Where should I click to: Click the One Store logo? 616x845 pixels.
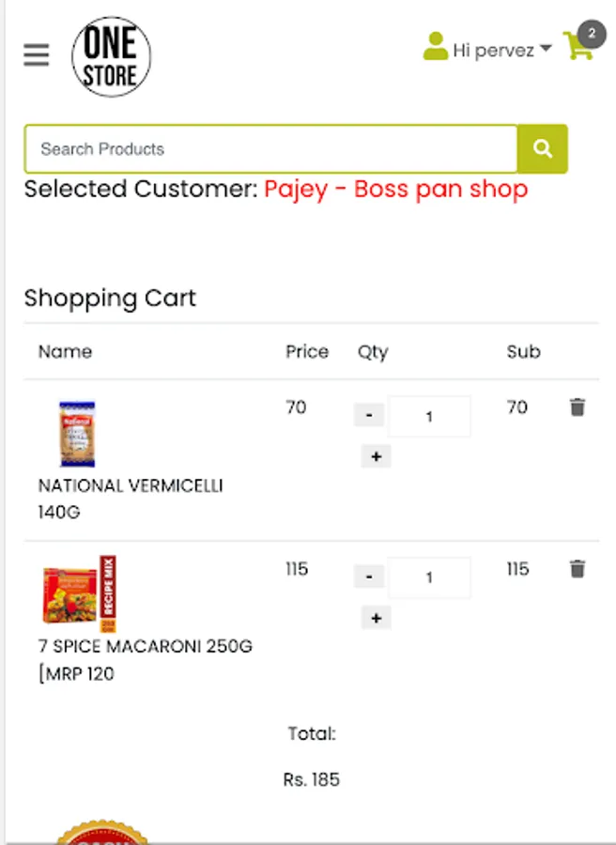(x=110, y=56)
